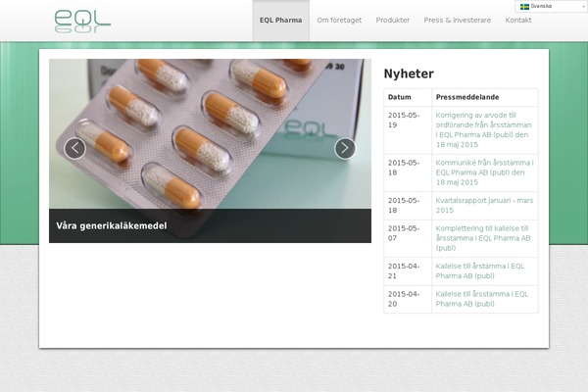Show the previous slide with left arrow

(x=75, y=148)
